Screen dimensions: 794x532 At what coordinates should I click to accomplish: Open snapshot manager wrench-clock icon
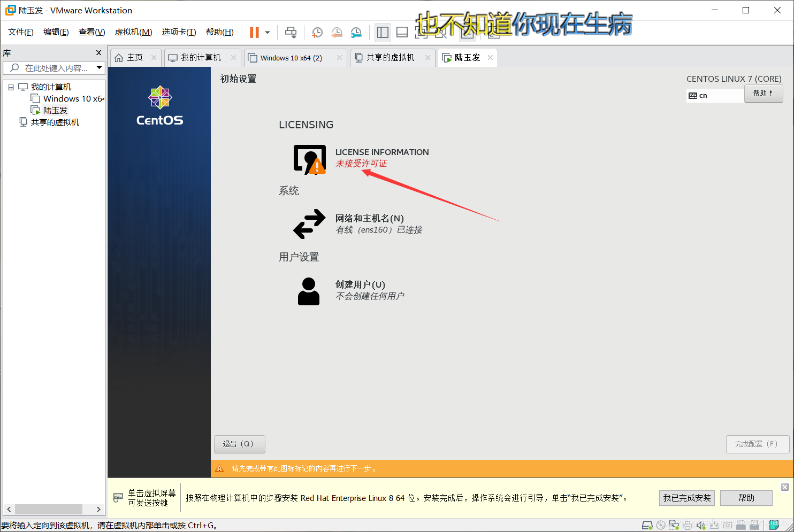356,32
